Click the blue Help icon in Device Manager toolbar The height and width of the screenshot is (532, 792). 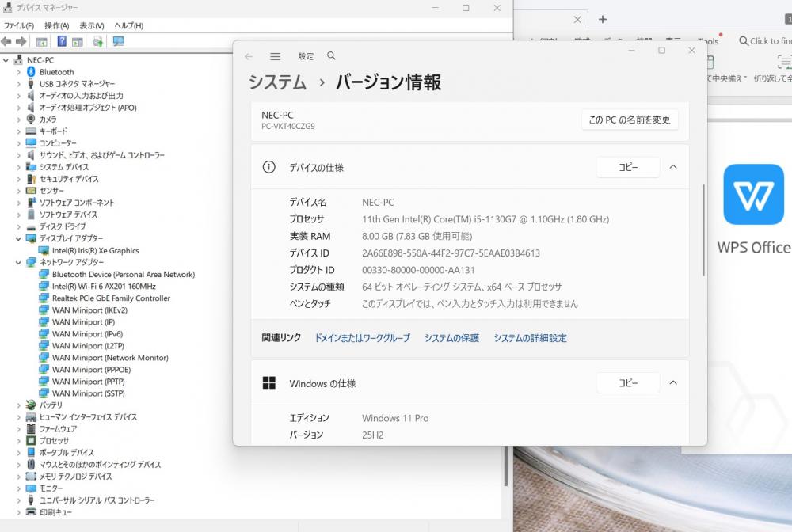[61, 41]
